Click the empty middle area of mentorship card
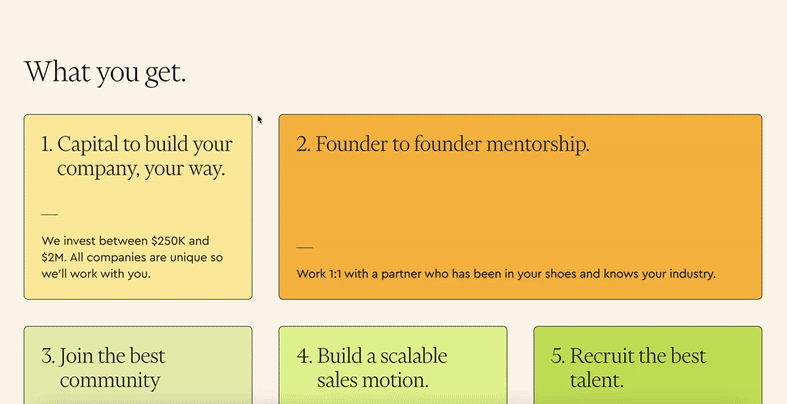The image size is (787, 404). click(520, 201)
